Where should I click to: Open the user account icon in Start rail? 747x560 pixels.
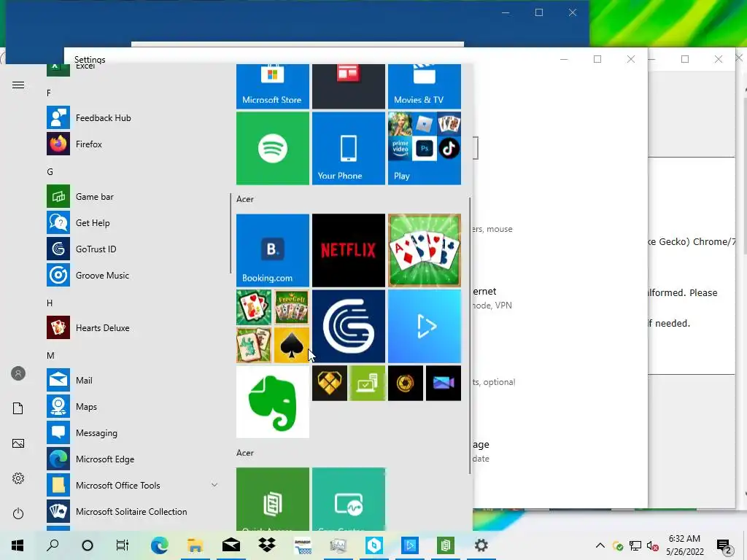[18, 373]
